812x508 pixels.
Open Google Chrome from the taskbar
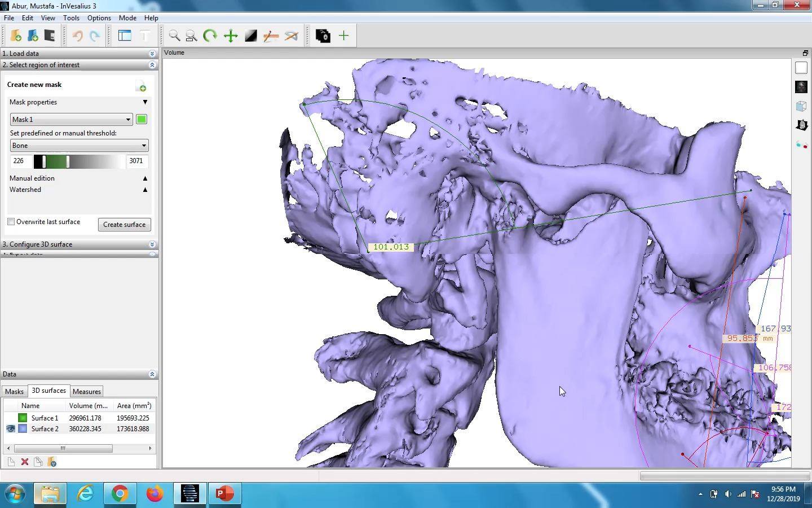(120, 494)
